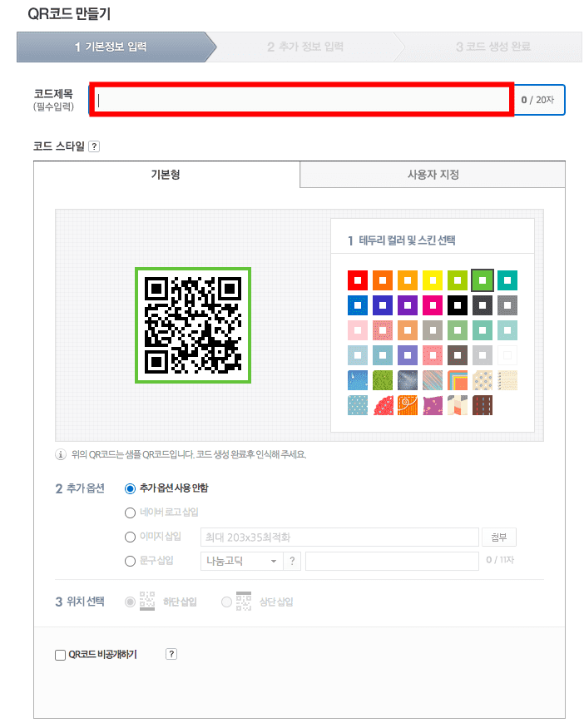This screenshot has width=584, height=728.
Task: Switch to the 기본형 tab
Action: 166,175
